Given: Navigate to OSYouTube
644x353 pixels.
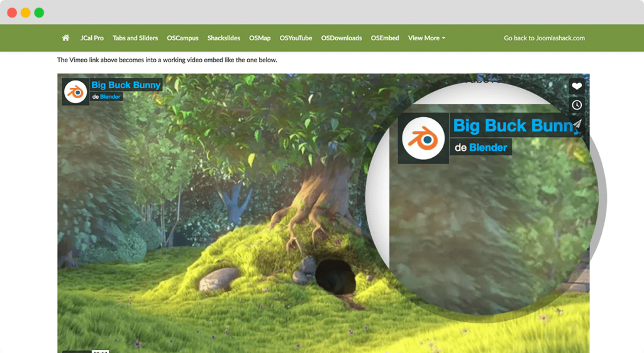Looking at the screenshot, I should tap(296, 38).
